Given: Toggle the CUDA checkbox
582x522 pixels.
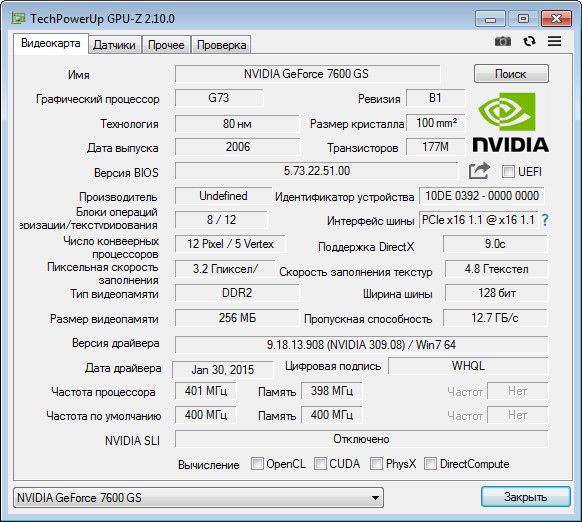Looking at the screenshot, I should pyautogui.click(x=320, y=463).
